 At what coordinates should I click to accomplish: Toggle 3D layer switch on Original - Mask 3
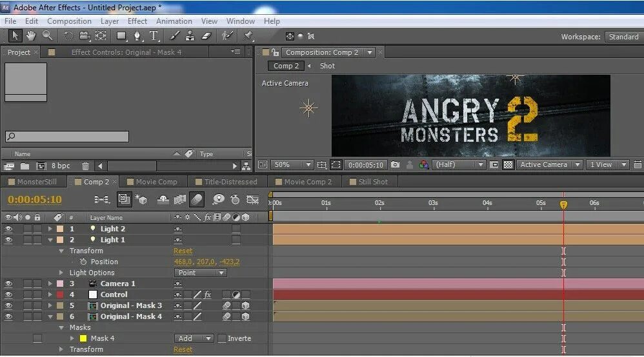tap(246, 305)
